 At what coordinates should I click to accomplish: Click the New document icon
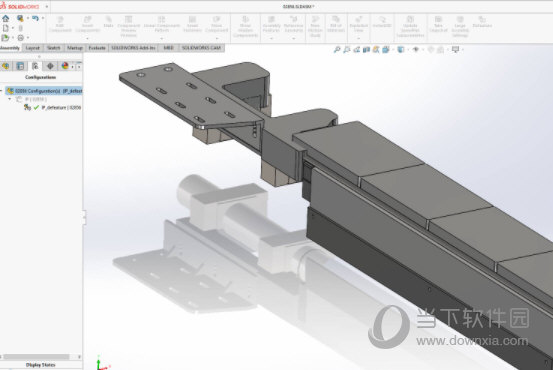coord(6,28)
